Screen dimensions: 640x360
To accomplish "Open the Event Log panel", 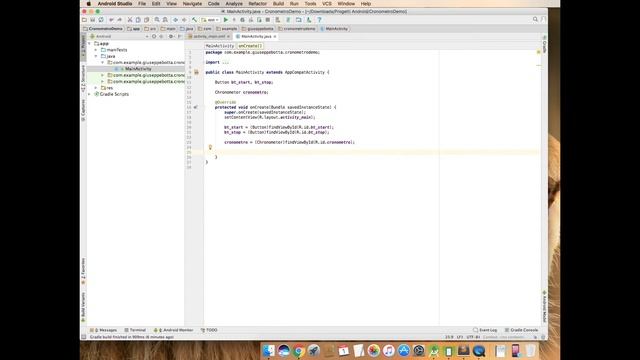I will point(485,330).
